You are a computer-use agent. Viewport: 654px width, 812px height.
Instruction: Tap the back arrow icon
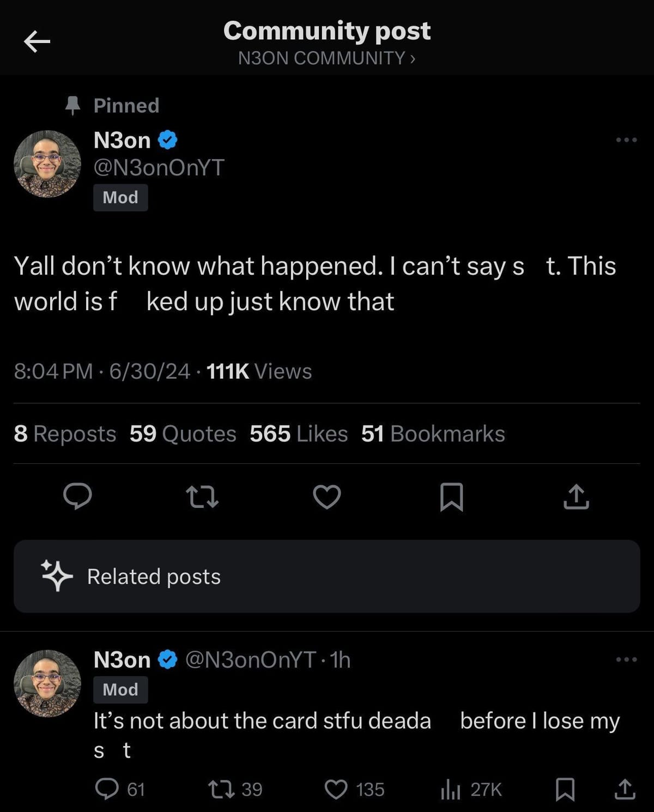coord(37,41)
